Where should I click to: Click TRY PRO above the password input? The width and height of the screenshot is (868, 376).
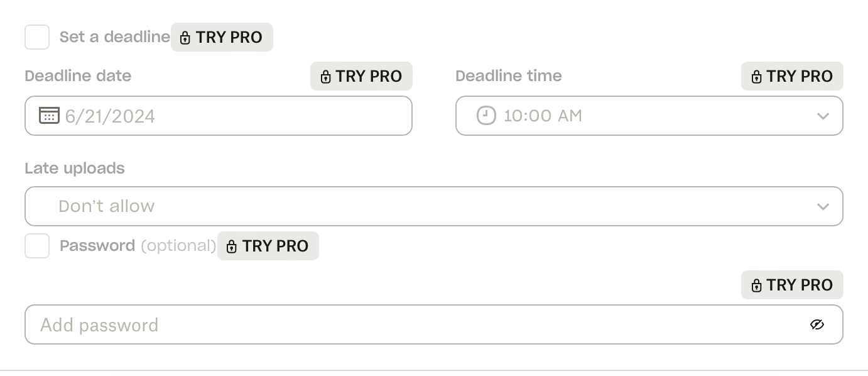point(792,285)
